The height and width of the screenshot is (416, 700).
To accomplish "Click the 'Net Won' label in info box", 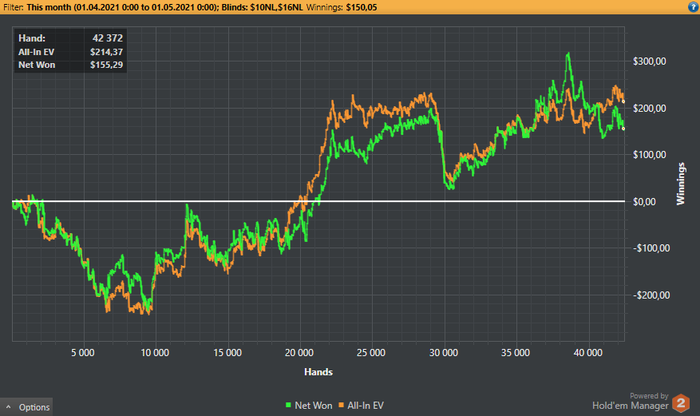I will (x=37, y=65).
